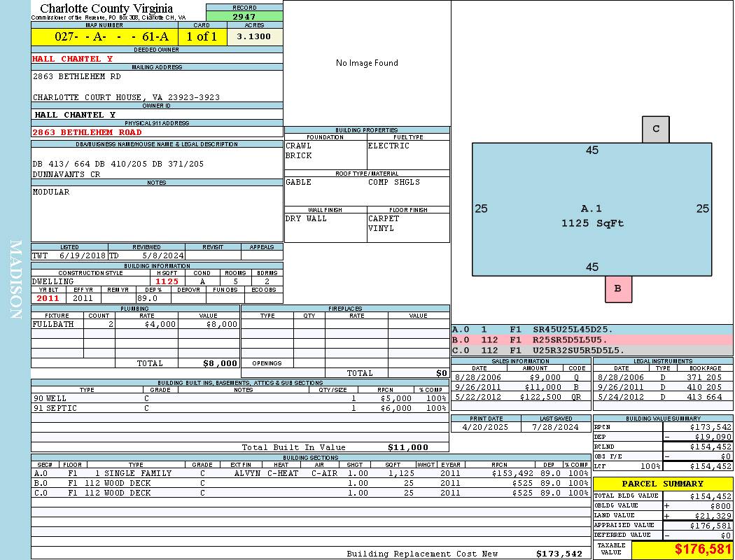Select the 5/22/2012 sale row
Screen dimensions: 735x560
pyautogui.click(x=519, y=397)
